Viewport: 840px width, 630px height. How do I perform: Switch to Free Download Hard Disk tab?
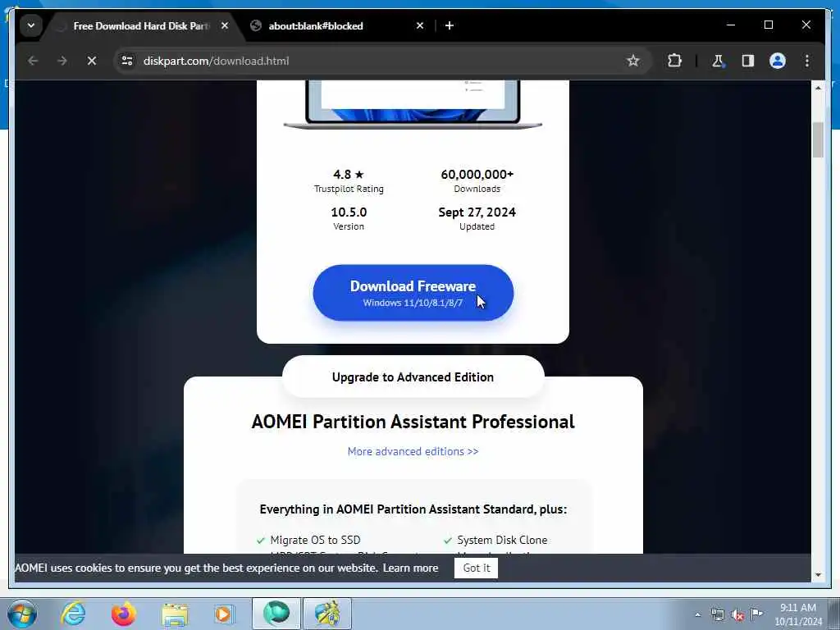pyautogui.click(x=141, y=25)
